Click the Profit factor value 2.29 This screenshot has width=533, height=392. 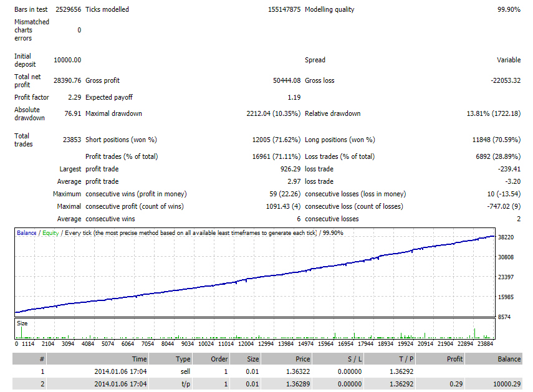74,97
